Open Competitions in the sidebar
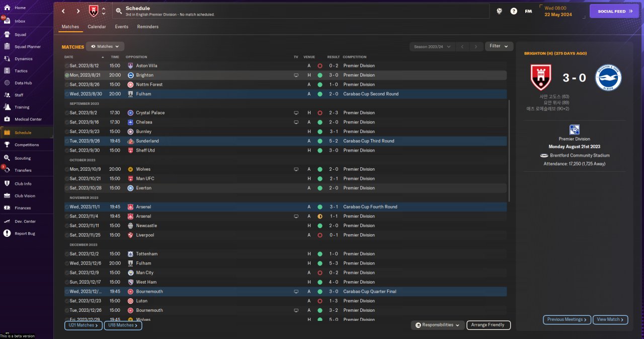Screen dimensions: 644x339 click(x=27, y=145)
